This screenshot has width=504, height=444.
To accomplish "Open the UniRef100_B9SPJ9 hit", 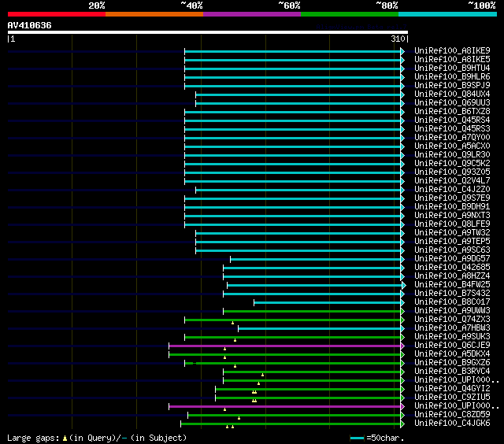I will click(452, 86).
